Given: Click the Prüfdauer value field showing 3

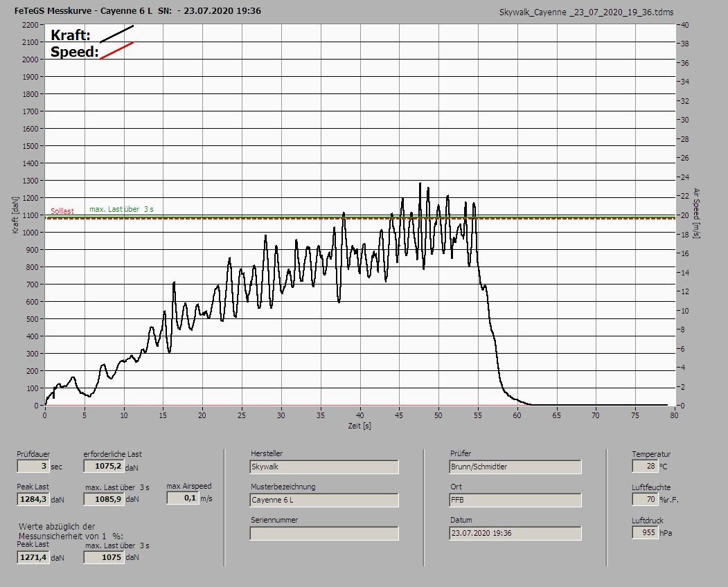Looking at the screenshot, I should click(33, 466).
